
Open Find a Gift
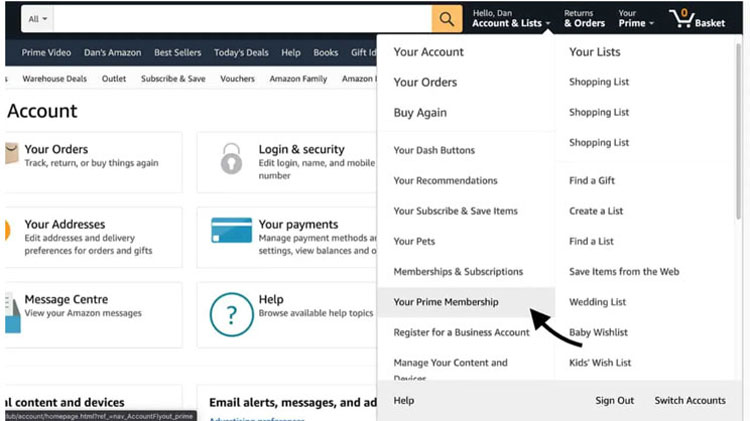tap(592, 181)
